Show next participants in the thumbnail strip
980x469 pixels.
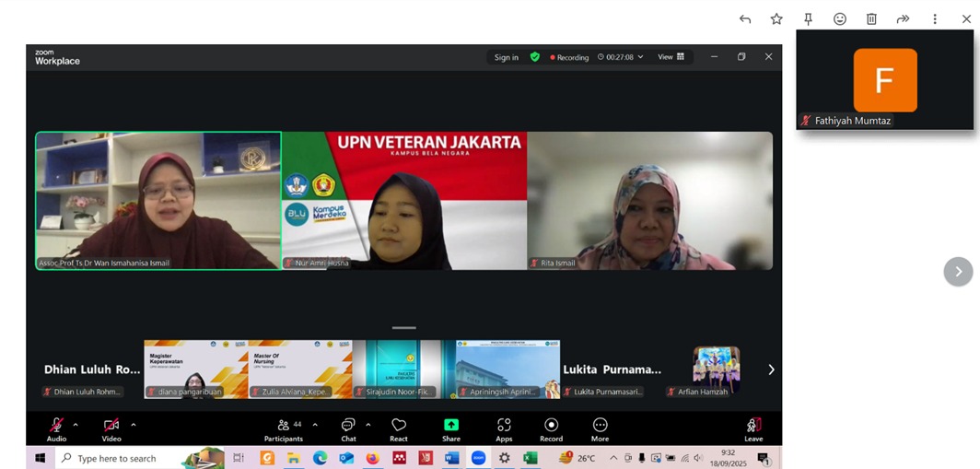click(x=771, y=369)
